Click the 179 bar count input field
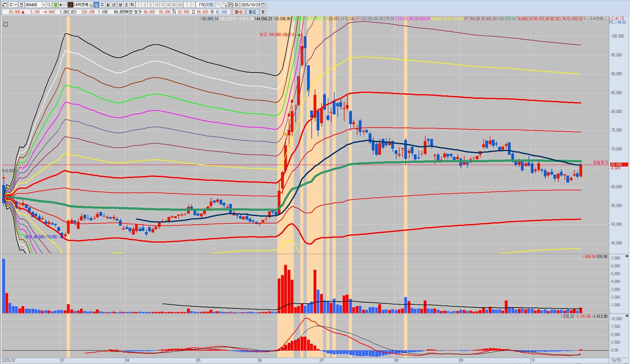The image size is (630, 364). click(201, 5)
